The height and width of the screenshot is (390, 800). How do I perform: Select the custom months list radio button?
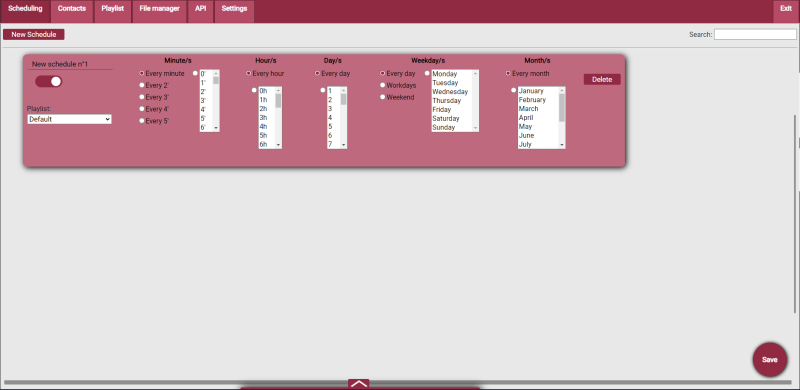514,90
